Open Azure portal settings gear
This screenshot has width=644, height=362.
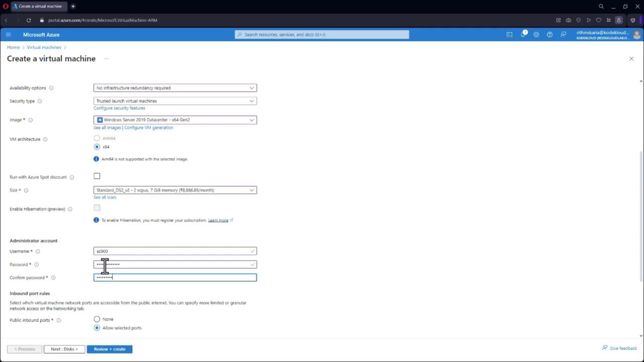pyautogui.click(x=536, y=35)
